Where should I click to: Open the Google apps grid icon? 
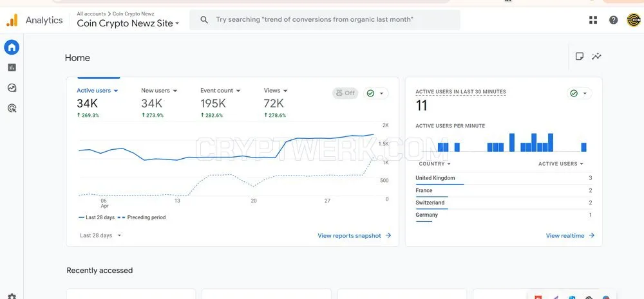click(593, 20)
